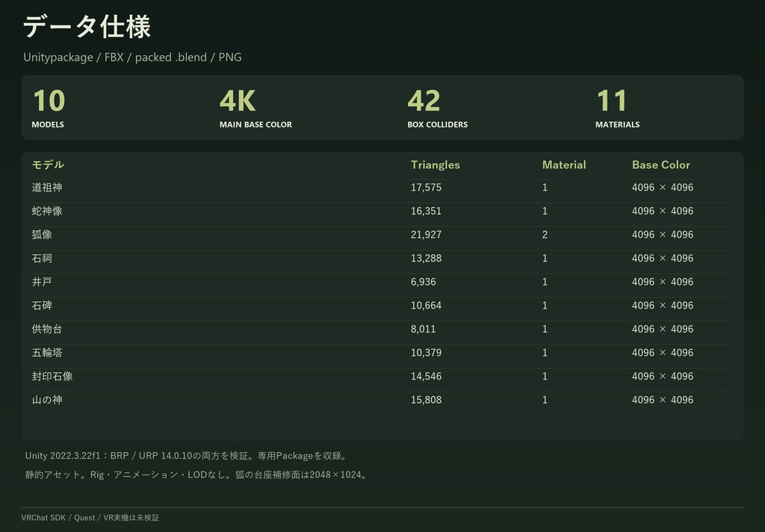Click the Base Color column header
Image resolution: width=765 pixels, height=532 pixels.
click(x=661, y=165)
